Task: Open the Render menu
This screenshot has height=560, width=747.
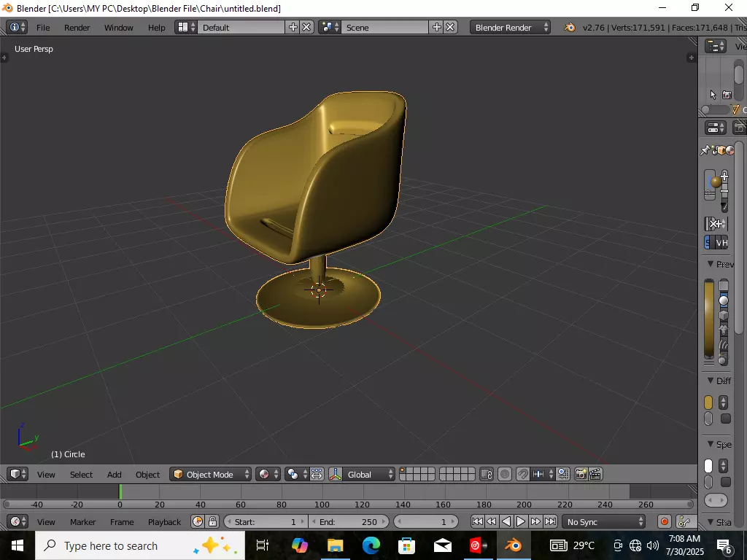Action: (x=77, y=28)
